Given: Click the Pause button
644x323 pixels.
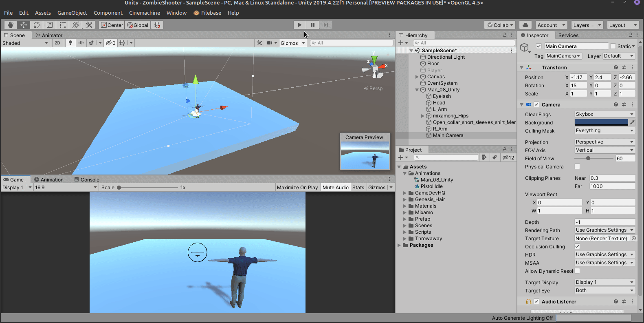Looking at the screenshot, I should (313, 25).
